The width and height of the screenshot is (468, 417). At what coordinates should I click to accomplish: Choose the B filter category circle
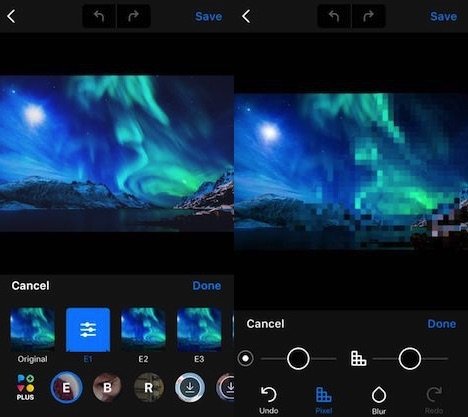107,387
